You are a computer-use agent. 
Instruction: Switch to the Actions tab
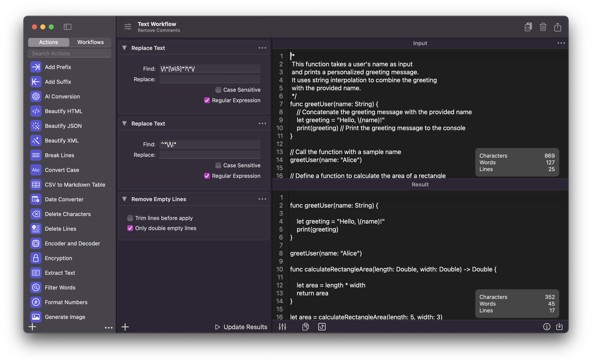pos(49,42)
